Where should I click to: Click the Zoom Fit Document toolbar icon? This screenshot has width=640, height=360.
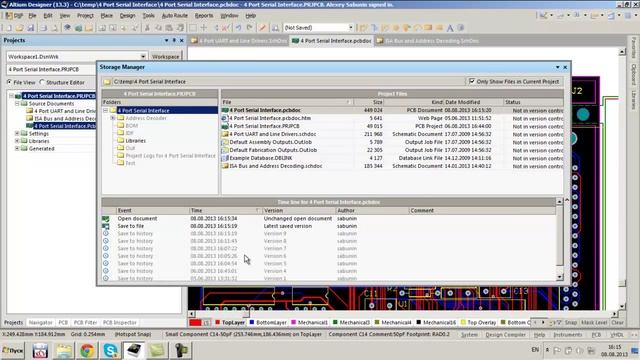click(x=102, y=28)
